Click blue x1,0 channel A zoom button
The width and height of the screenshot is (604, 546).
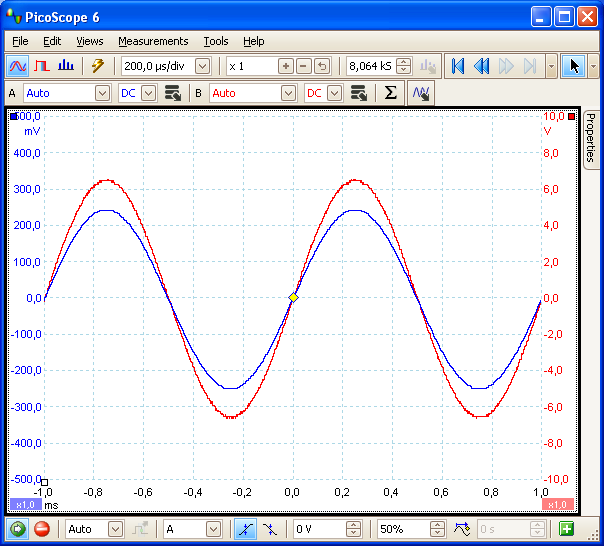[x=25, y=504]
